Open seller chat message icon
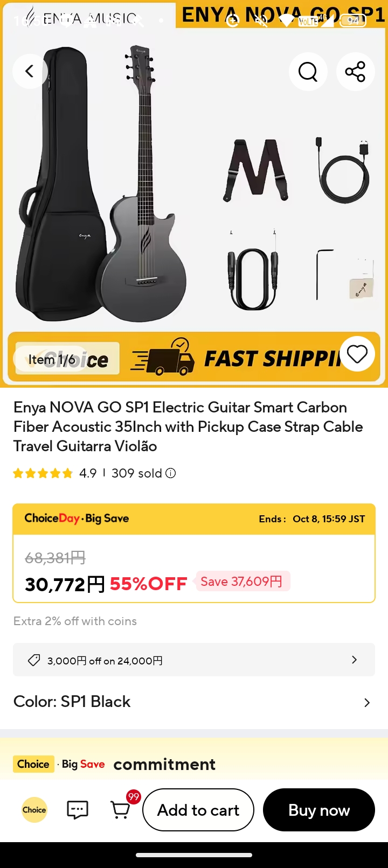 tap(78, 809)
